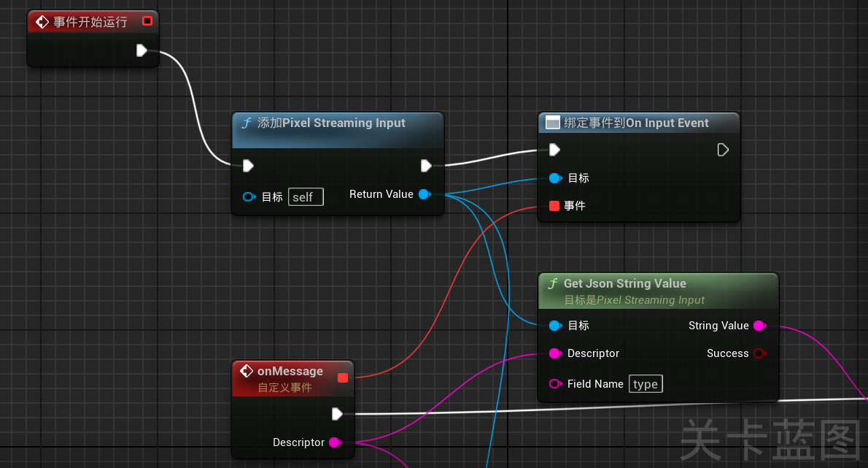Image resolution: width=868 pixels, height=468 pixels.
Task: Click the self target field
Action: tap(306, 197)
